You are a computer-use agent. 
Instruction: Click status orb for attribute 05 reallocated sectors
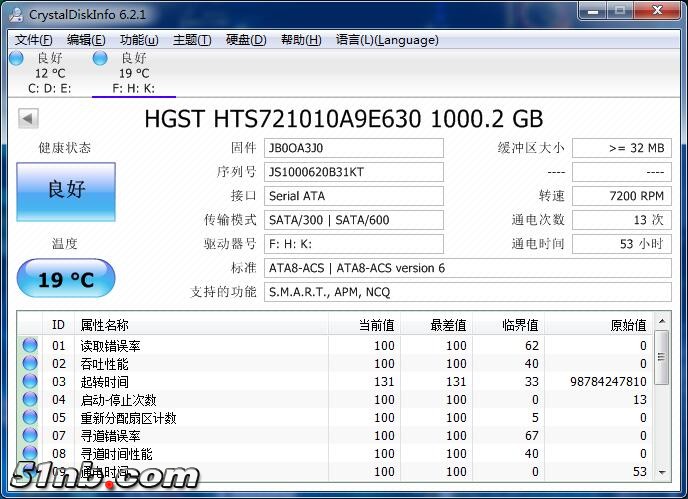click(x=30, y=418)
